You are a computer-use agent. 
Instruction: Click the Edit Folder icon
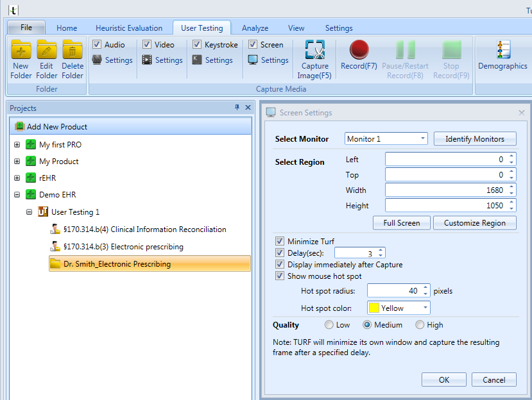pyautogui.click(x=47, y=50)
